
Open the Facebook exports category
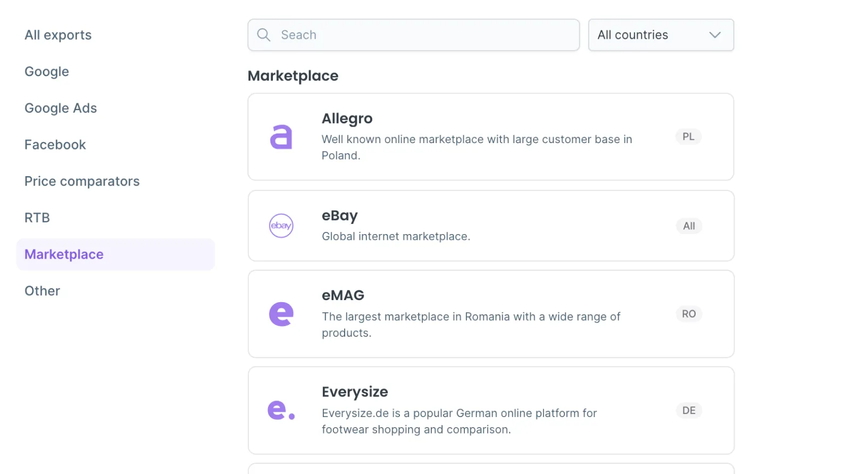pos(55,145)
